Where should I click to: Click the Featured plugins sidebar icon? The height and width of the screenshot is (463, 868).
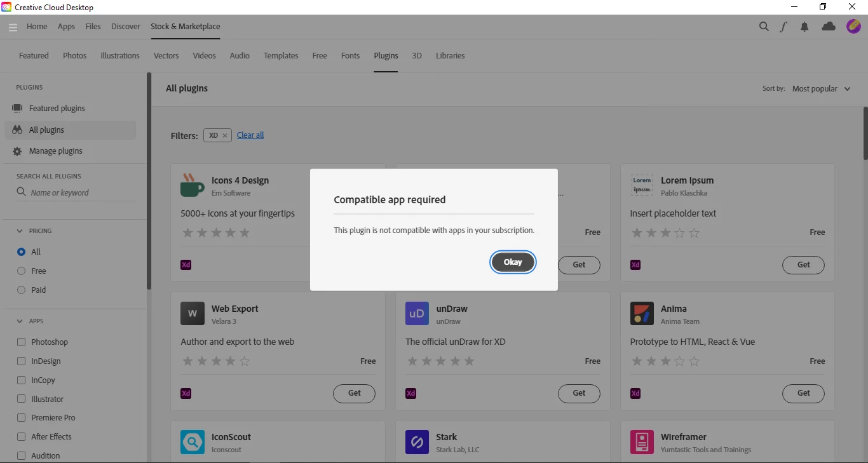17,109
